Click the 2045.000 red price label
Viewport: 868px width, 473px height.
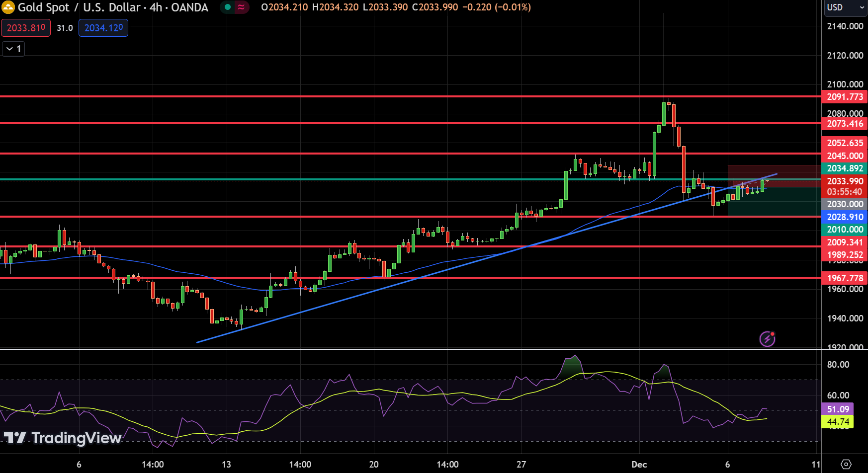[x=845, y=156]
